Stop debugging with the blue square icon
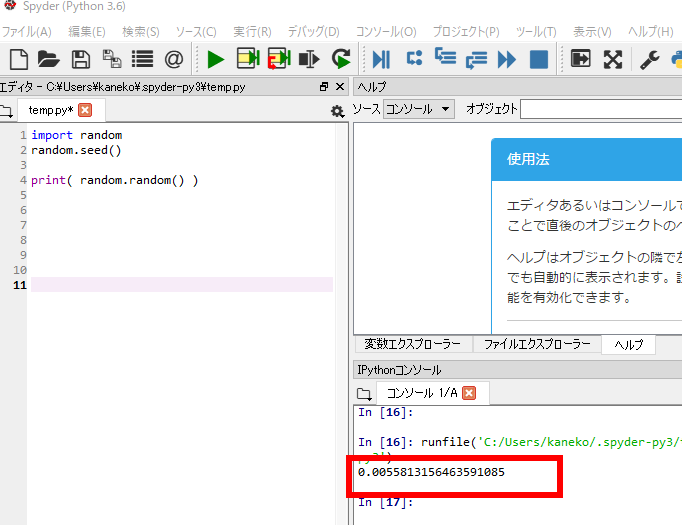The width and height of the screenshot is (682, 525). 539,59
